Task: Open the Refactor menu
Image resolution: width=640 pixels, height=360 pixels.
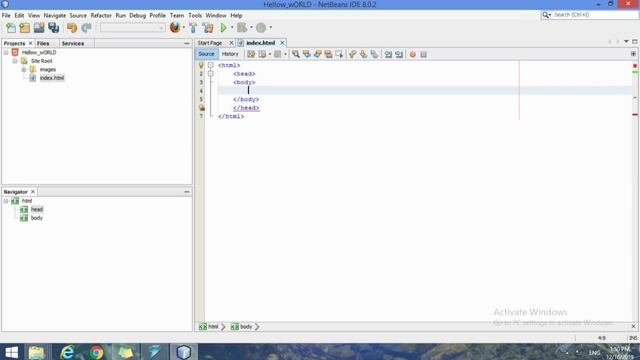Action: [x=101, y=16]
